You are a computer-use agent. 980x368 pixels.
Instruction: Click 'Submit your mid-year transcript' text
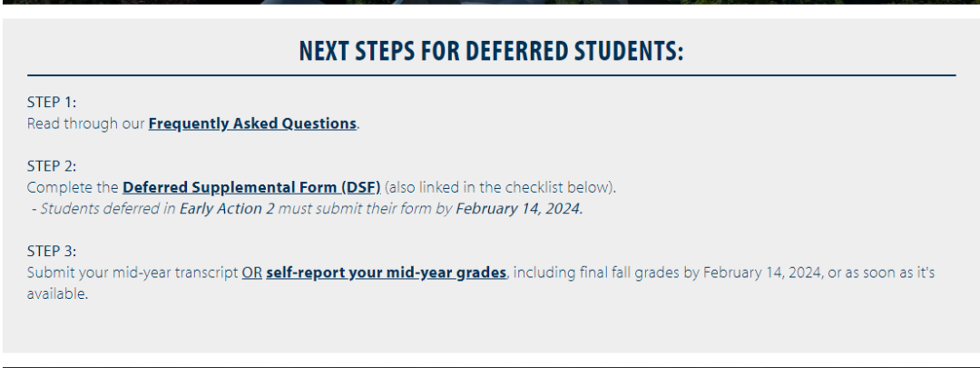click(132, 273)
